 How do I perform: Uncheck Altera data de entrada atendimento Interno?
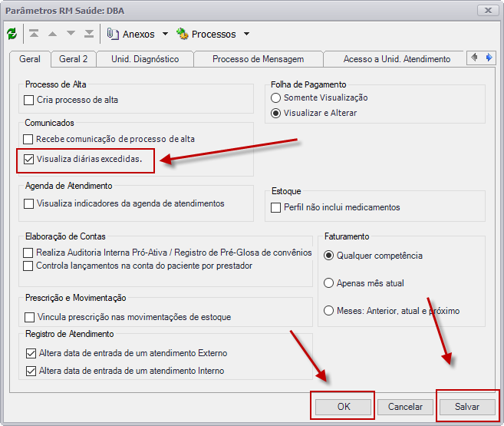click(x=31, y=372)
